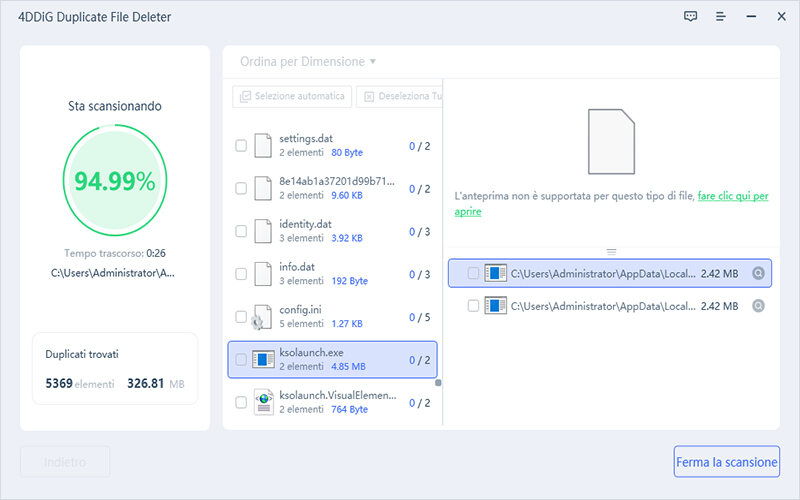Image resolution: width=800 pixels, height=500 pixels.
Task: Click Deseleziona Tutto button
Action: pos(399,96)
